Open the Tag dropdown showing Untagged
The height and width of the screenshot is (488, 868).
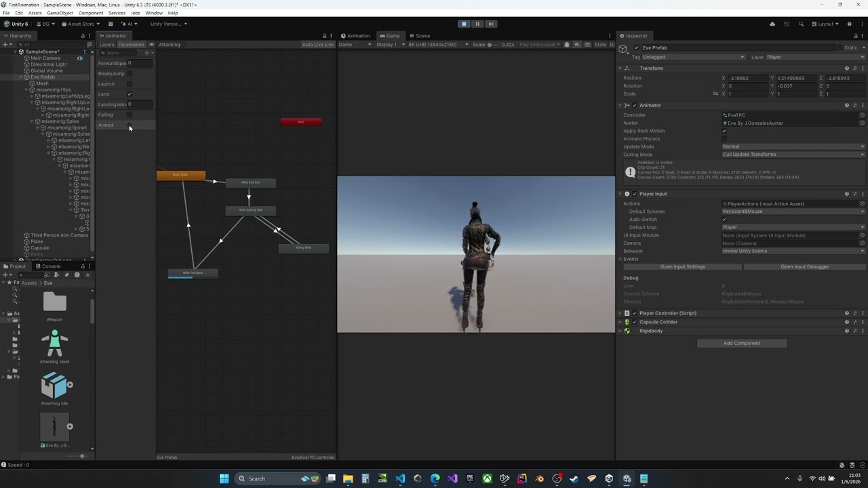click(693, 57)
